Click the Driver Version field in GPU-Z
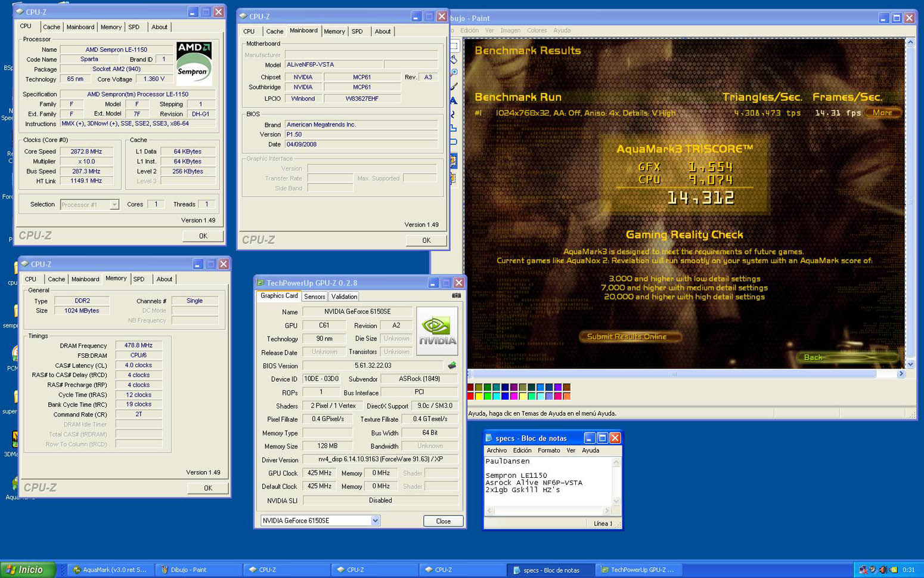The height and width of the screenshot is (578, 924). point(380,460)
